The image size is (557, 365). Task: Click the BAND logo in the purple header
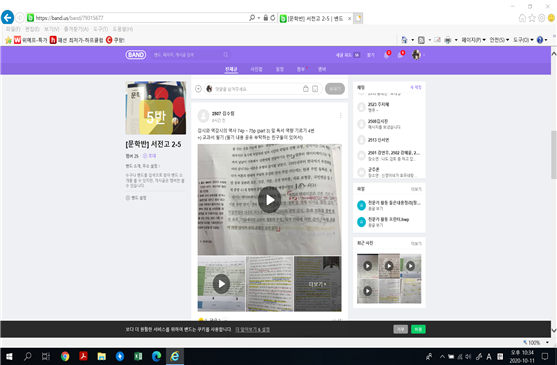click(x=135, y=55)
